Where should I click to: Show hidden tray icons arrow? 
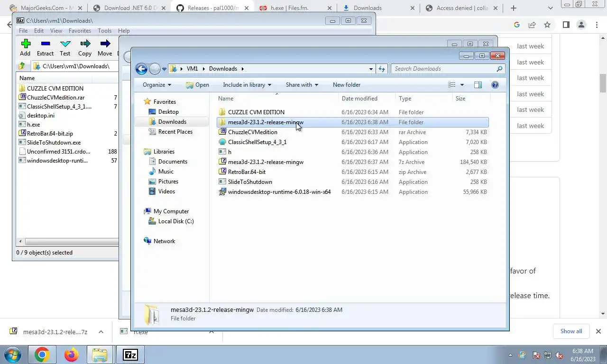pos(511,355)
